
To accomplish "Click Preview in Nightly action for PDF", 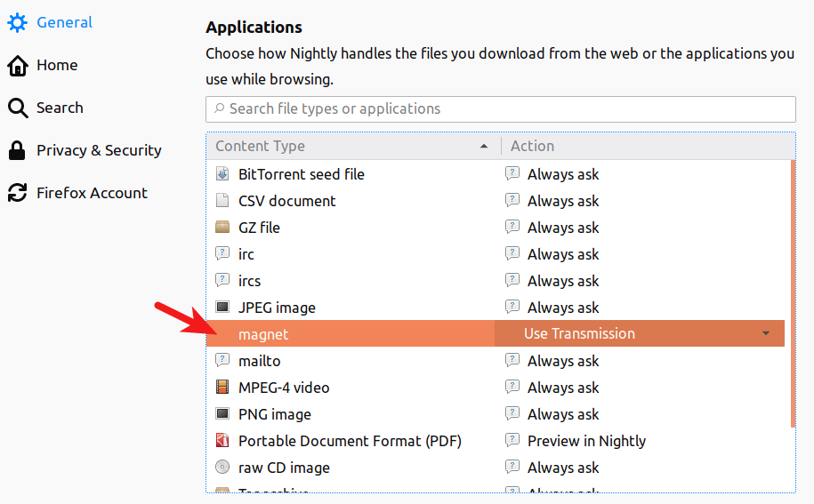I will coord(586,441).
